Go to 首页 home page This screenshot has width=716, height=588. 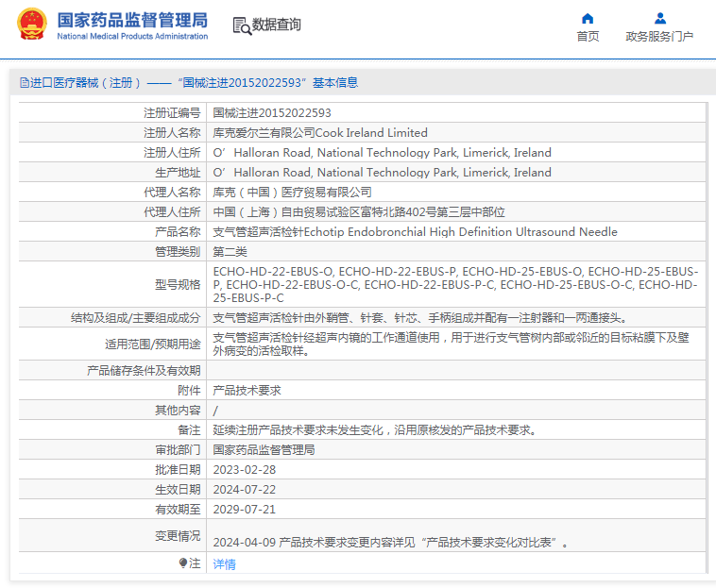click(x=588, y=37)
